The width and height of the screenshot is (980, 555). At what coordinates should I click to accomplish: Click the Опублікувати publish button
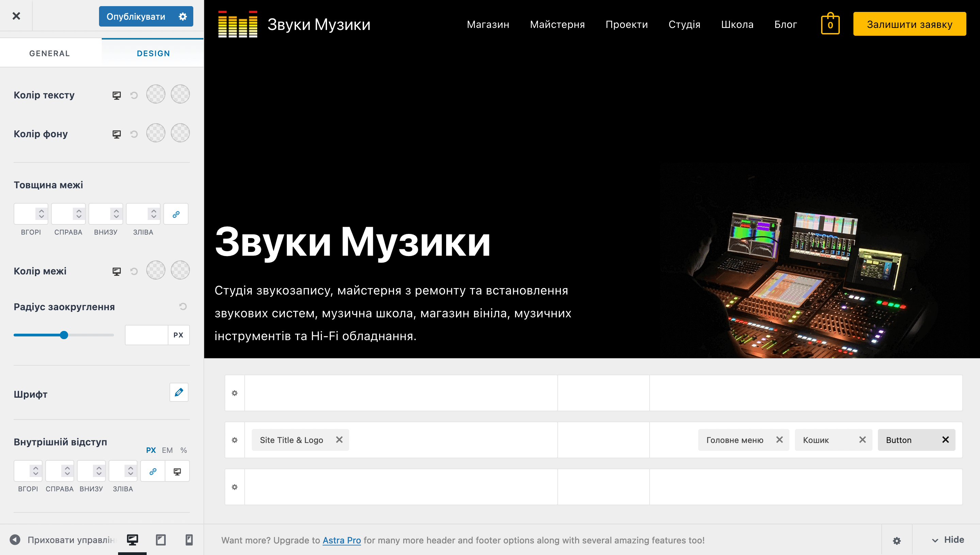pyautogui.click(x=135, y=16)
